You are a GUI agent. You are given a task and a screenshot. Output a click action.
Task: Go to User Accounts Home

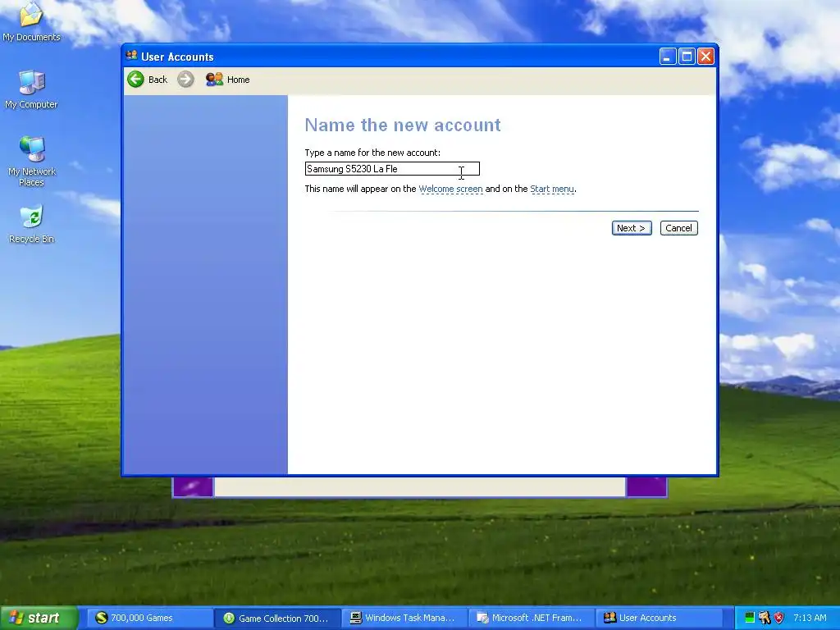[228, 80]
